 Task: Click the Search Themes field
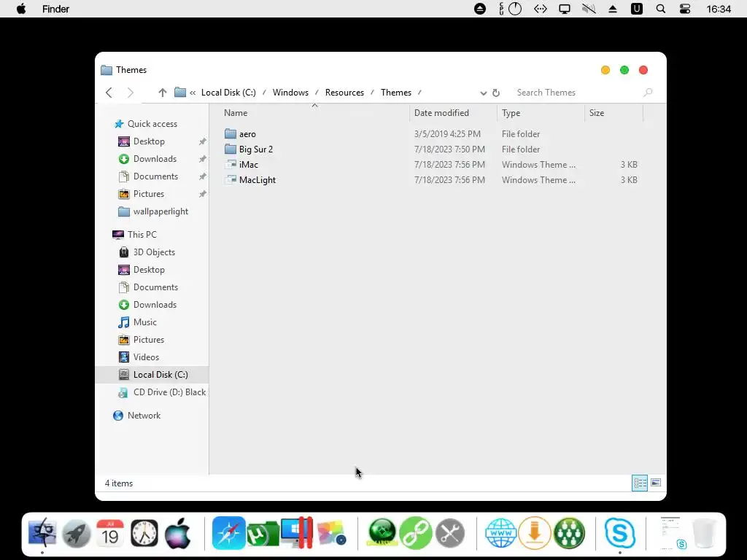576,93
